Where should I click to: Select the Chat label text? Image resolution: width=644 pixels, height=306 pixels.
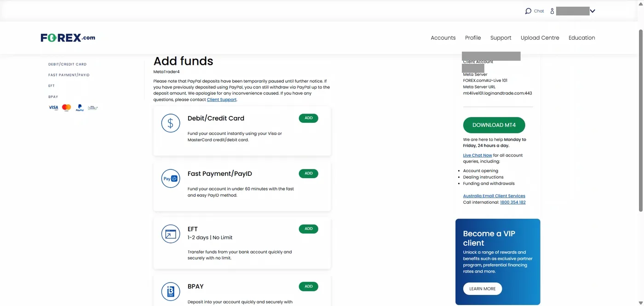tap(539, 11)
